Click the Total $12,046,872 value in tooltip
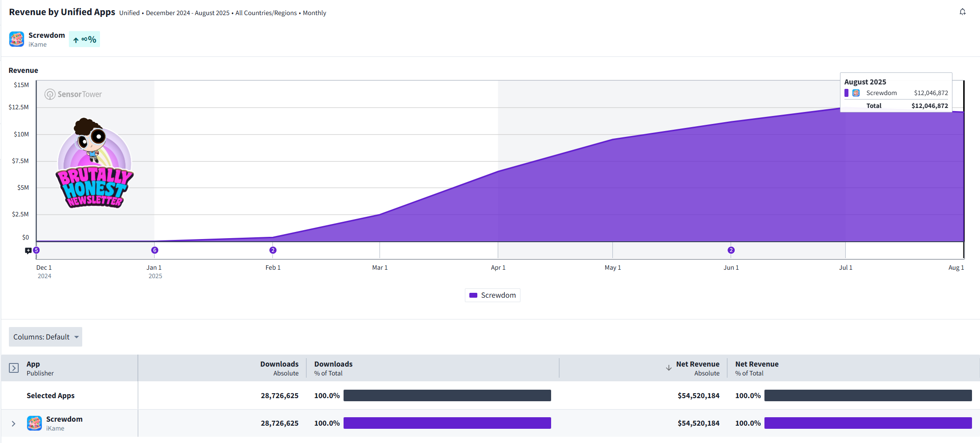980x443 pixels. pos(929,106)
